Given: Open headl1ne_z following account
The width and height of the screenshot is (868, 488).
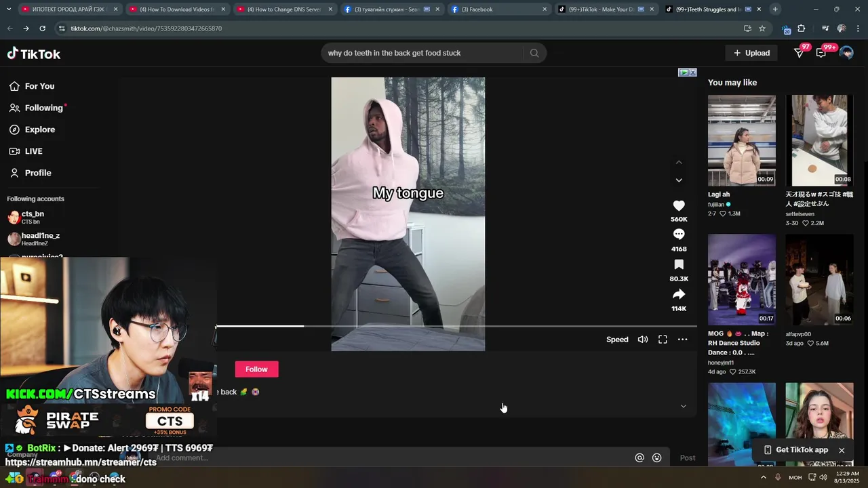Looking at the screenshot, I should [34, 239].
